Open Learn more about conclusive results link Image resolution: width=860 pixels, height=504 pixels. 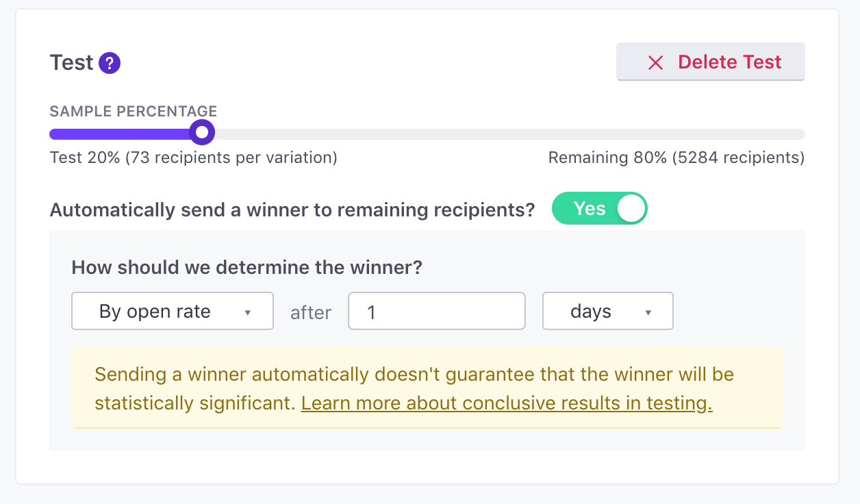(x=507, y=403)
